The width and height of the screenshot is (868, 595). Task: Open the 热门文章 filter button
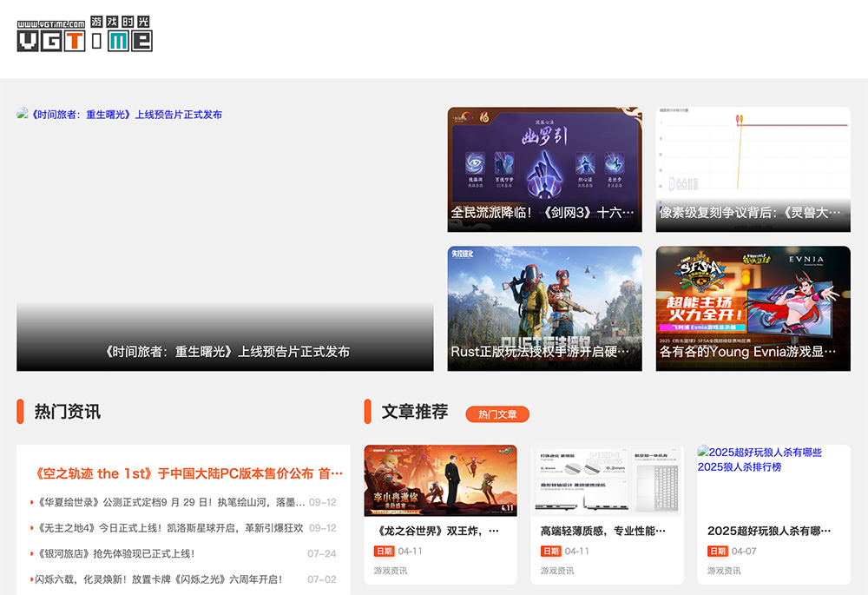tap(496, 414)
